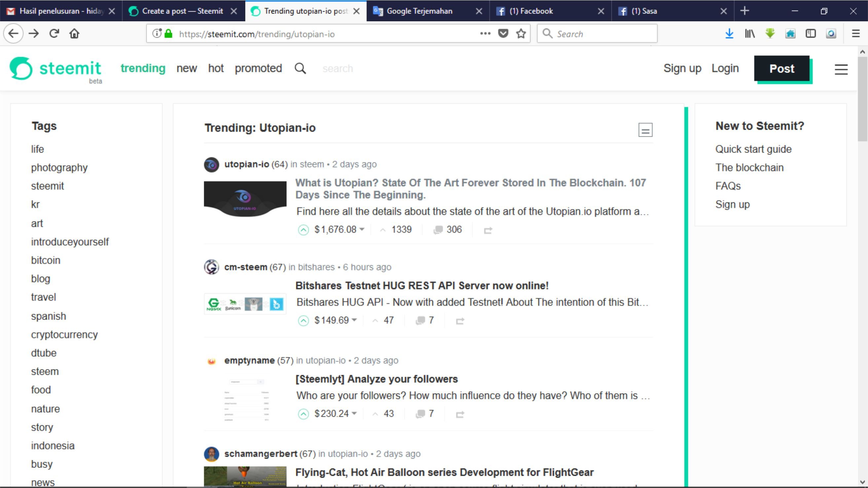Bookmark this page with star

coord(521,33)
